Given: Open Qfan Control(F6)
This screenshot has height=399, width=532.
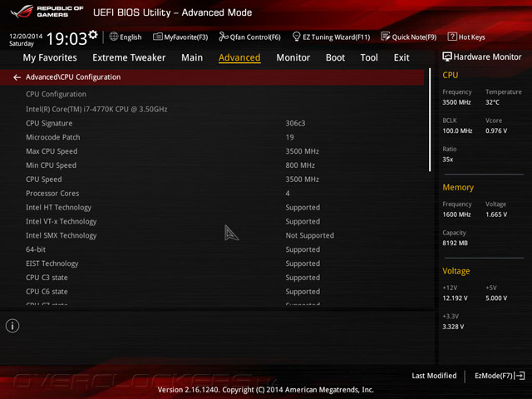Looking at the screenshot, I should (x=249, y=37).
